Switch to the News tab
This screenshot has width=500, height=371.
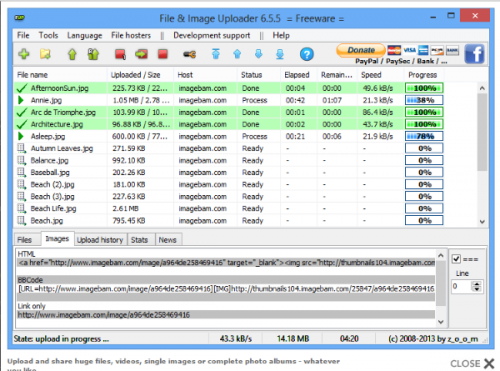click(x=168, y=240)
